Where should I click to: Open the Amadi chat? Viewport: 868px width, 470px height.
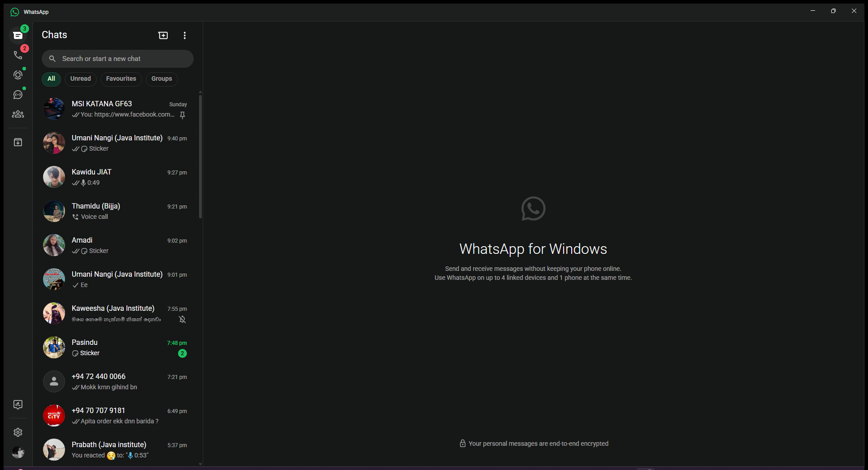[x=117, y=245]
